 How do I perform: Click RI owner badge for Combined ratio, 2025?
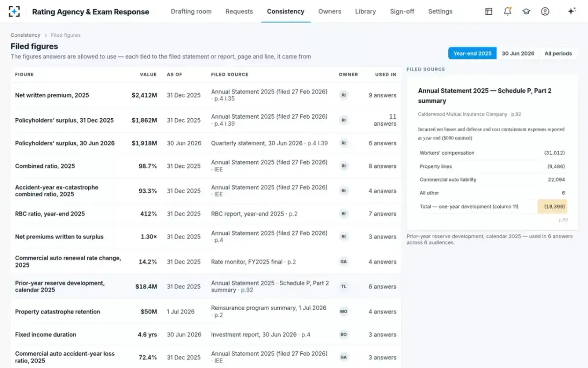pos(343,166)
